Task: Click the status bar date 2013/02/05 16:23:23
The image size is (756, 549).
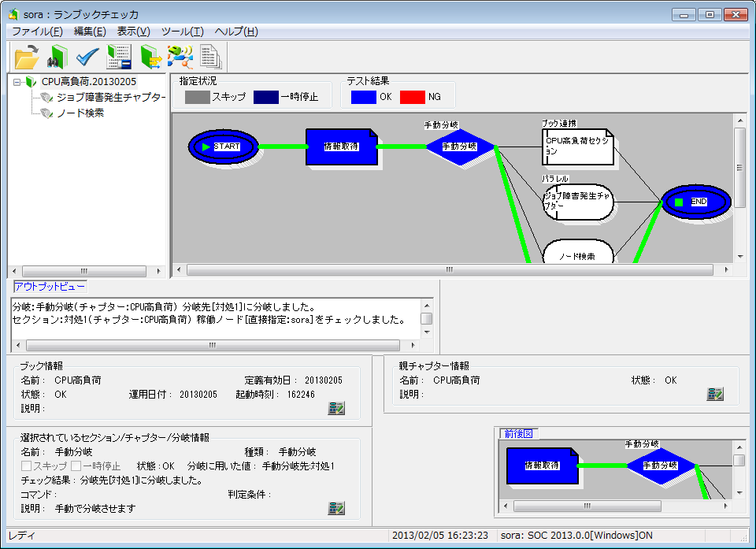Action: 439,536
